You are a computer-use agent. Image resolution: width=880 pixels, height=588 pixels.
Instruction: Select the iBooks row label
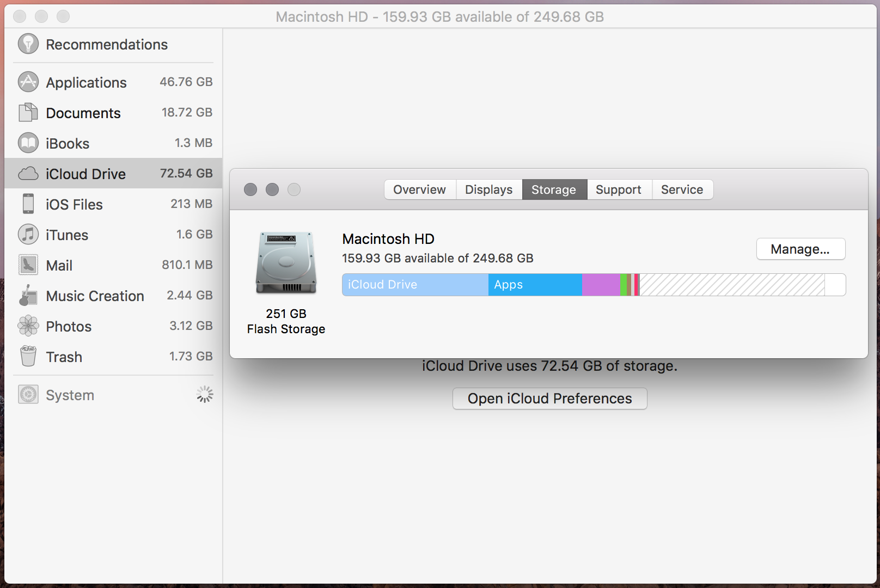[x=68, y=143]
